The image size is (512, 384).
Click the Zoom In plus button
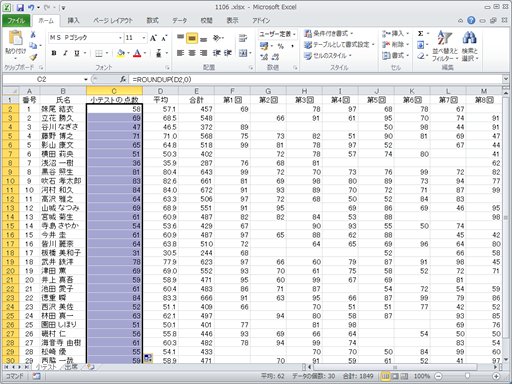tap(496, 376)
